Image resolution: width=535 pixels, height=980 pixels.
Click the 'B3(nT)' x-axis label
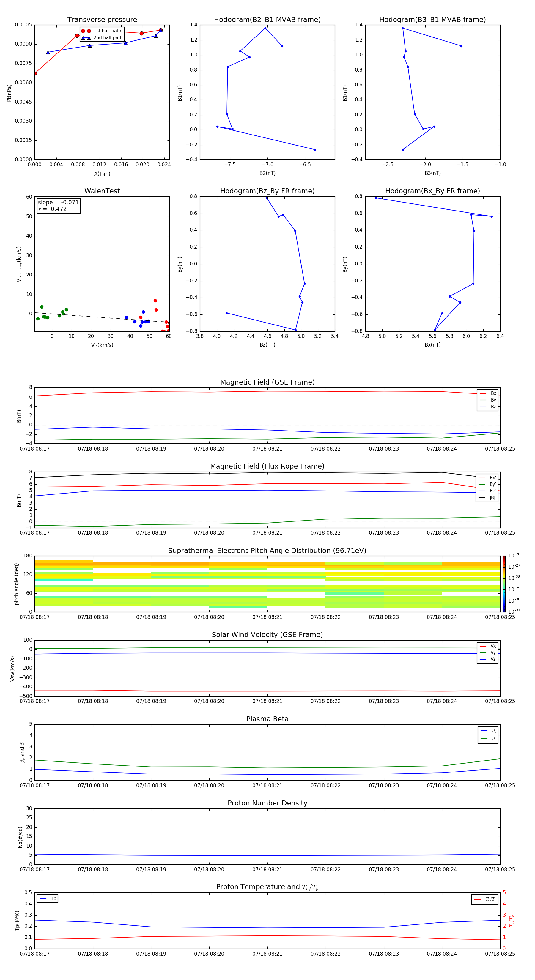432,173
